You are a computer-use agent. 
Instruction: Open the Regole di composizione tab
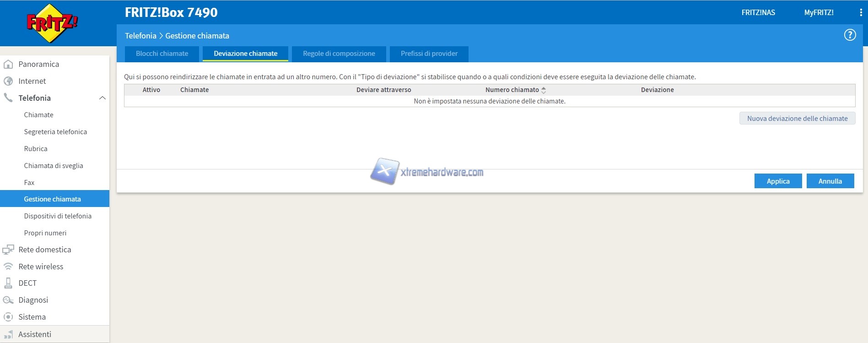tap(339, 54)
